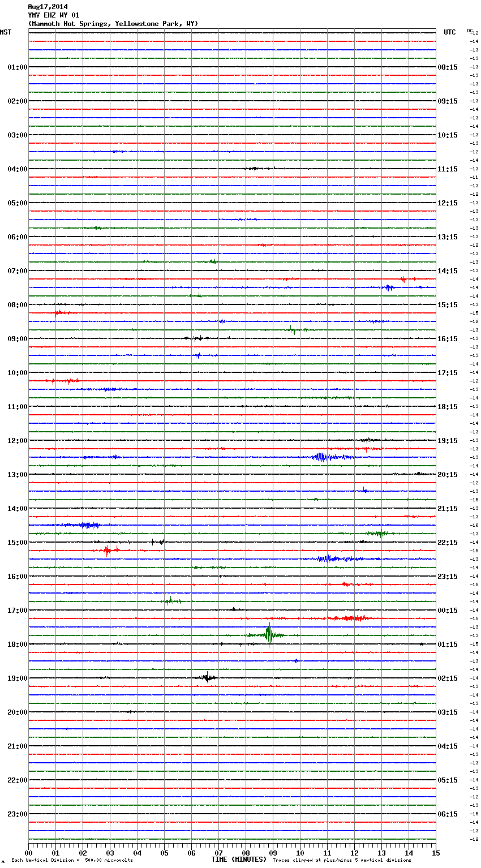Click the date label "Aug17,2014"

(48, 7)
